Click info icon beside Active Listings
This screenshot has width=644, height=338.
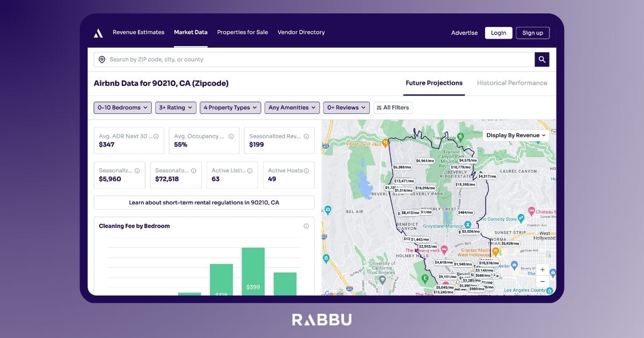[x=250, y=171]
